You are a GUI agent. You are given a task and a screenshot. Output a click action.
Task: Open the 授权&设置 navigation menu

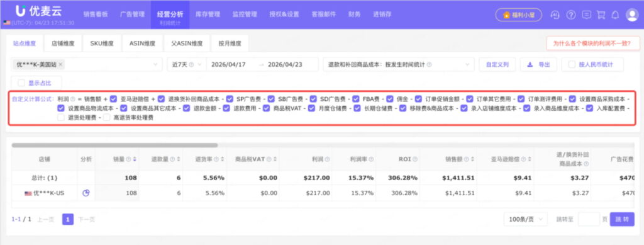[x=284, y=14]
